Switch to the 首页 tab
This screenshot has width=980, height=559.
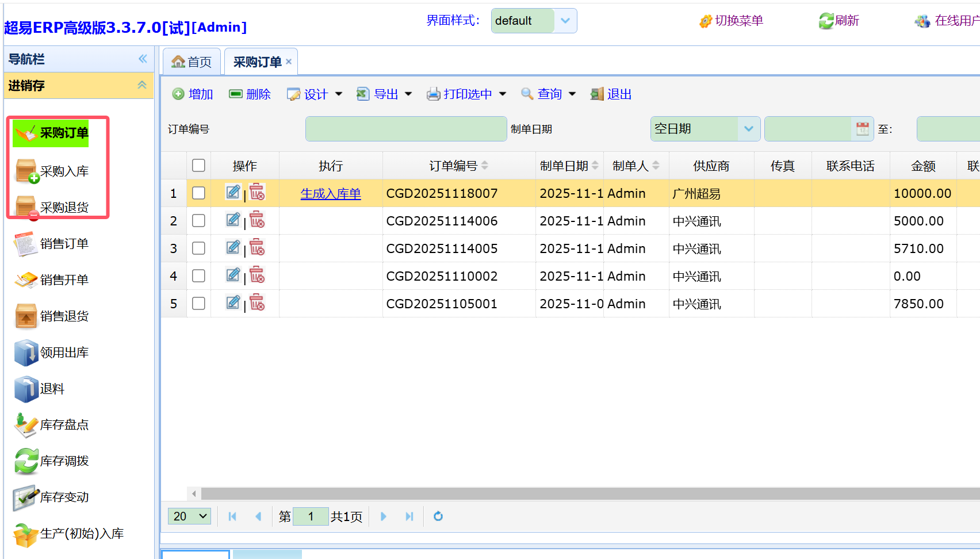tap(192, 62)
